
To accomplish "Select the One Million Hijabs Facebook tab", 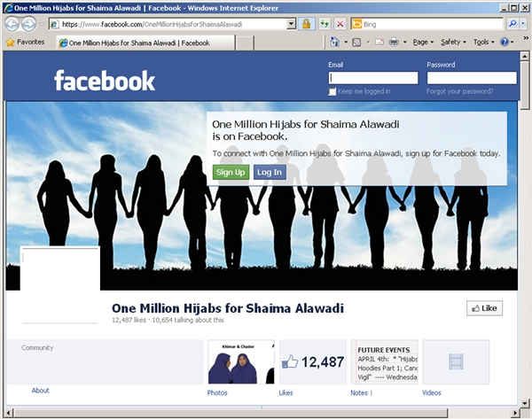I will 145,43.
